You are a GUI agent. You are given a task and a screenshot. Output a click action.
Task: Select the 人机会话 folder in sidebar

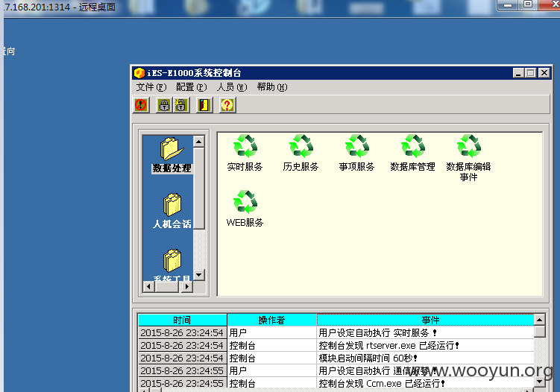172,211
